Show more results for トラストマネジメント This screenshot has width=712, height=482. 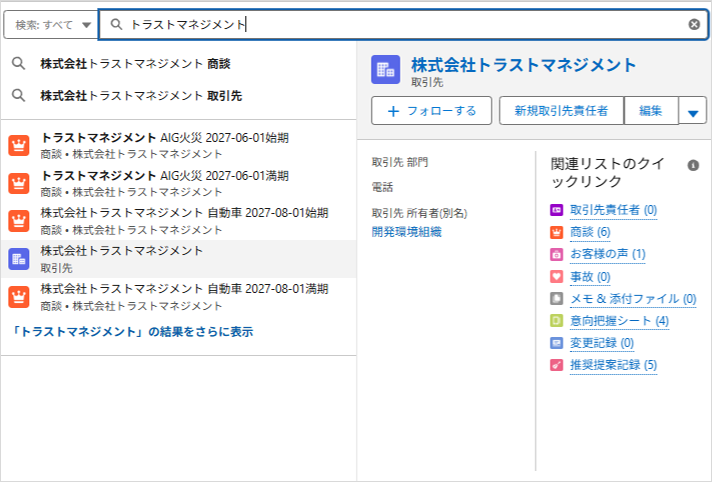(131, 332)
